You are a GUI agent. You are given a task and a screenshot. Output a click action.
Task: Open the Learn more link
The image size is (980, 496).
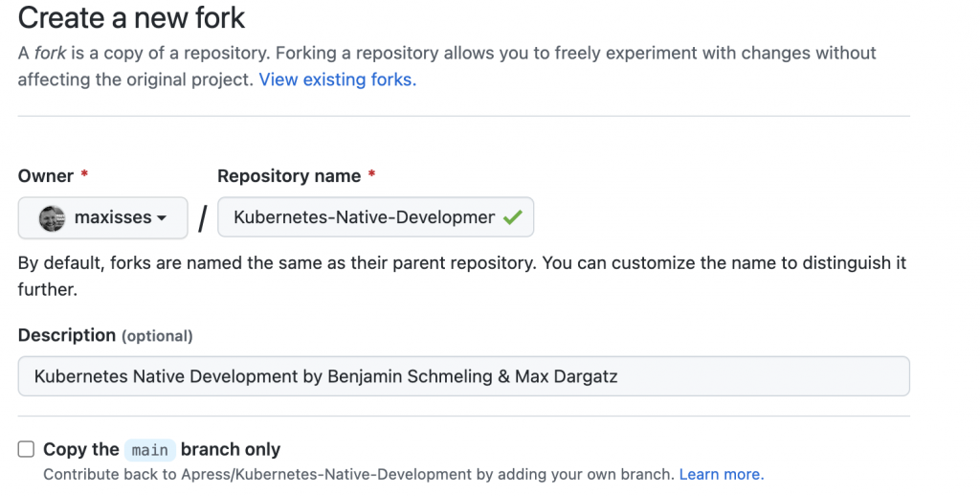click(x=722, y=475)
